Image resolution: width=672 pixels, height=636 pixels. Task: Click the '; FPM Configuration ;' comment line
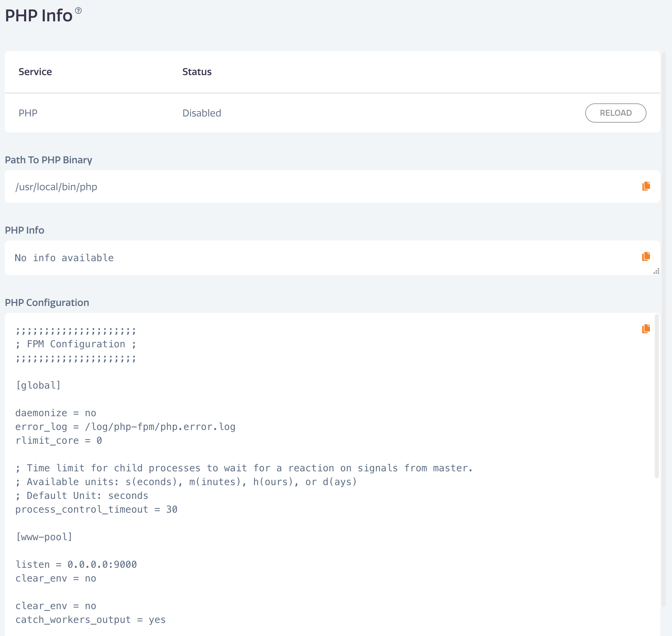click(x=76, y=344)
